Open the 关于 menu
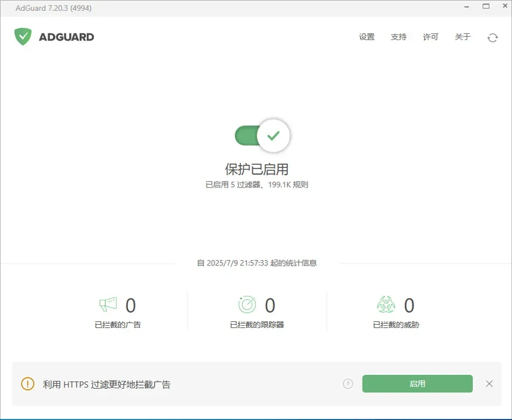This screenshot has height=420, width=512. [x=463, y=37]
